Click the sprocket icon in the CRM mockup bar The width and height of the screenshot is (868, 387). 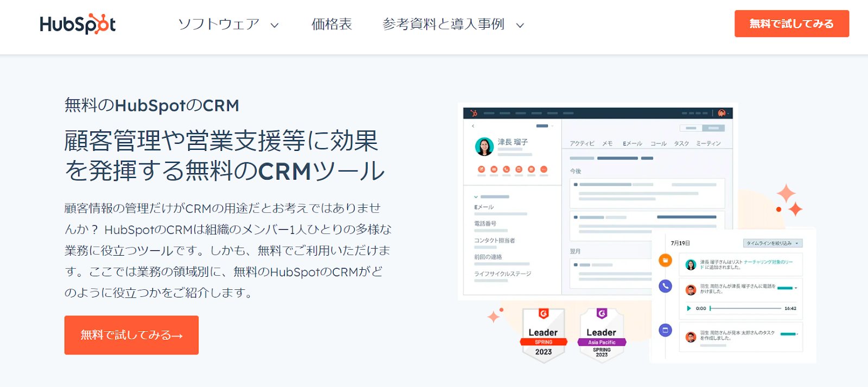[474, 113]
